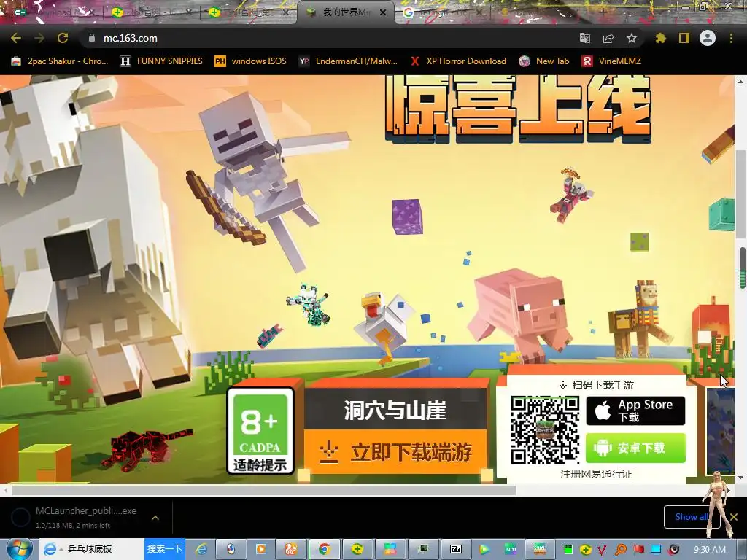Open the 360 green plus taskbar icon
The height and width of the screenshot is (560, 747).
coord(357,549)
